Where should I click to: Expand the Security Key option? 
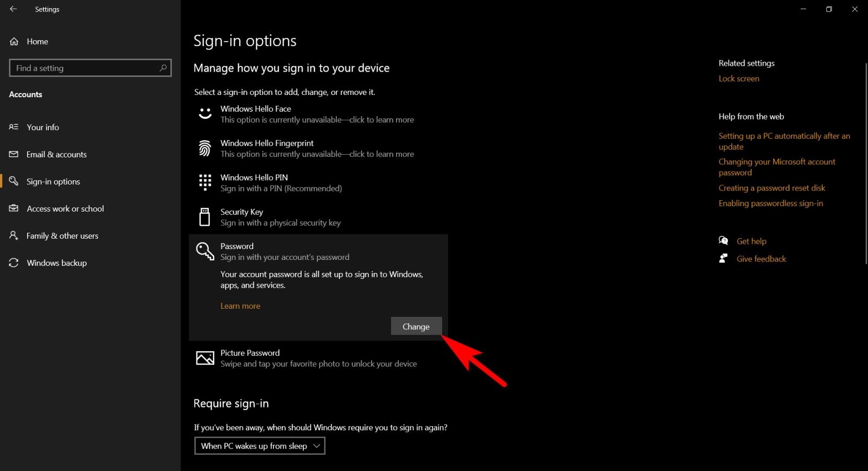[318, 217]
